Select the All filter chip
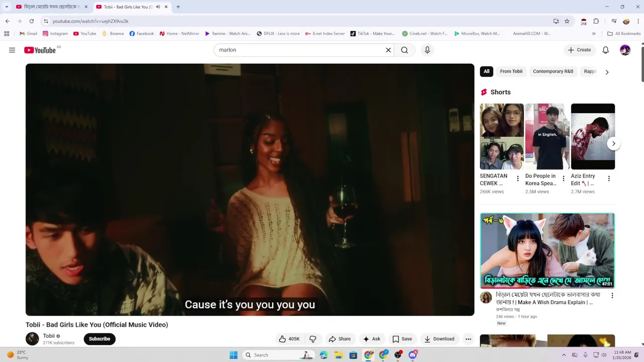The image size is (644, 362). pos(487,71)
